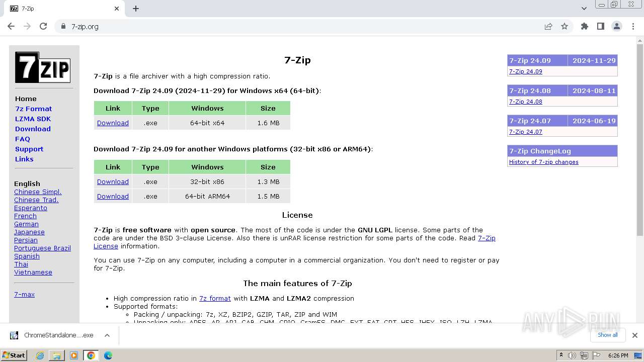Open the FAQ page

click(x=23, y=139)
